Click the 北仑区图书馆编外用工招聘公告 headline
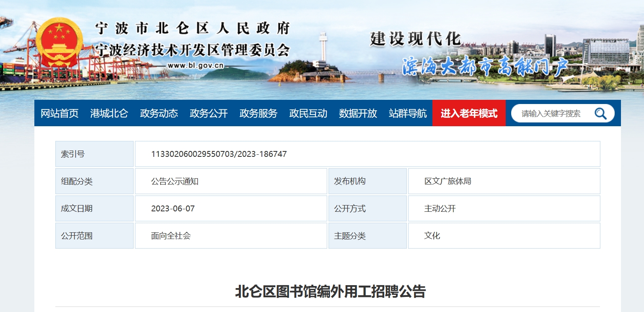 point(330,291)
